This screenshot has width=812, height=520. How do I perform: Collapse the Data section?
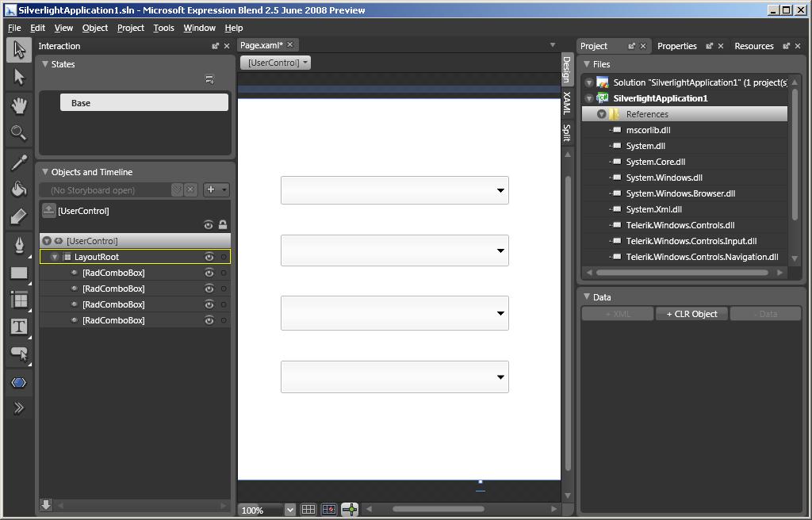coord(587,296)
